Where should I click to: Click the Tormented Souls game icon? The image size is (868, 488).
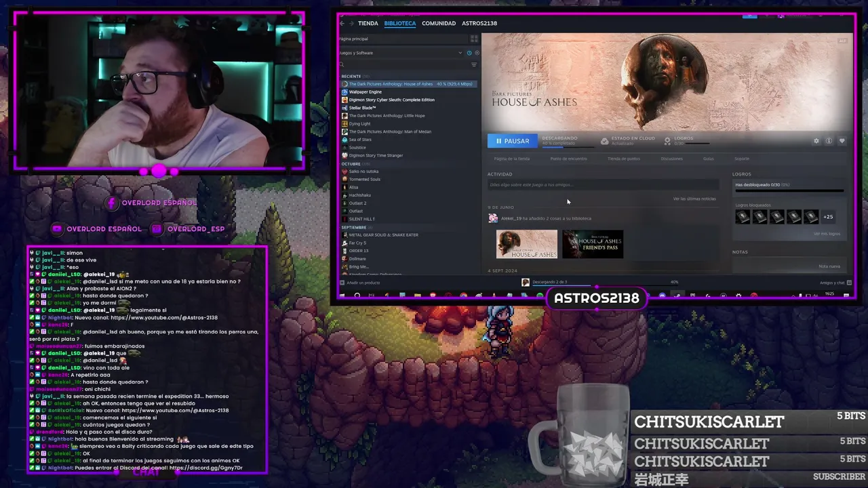344,179
